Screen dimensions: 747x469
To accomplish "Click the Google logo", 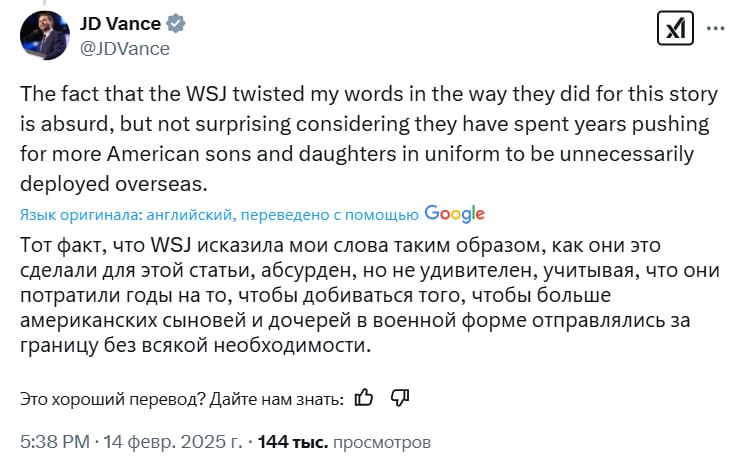I will click(x=454, y=213).
